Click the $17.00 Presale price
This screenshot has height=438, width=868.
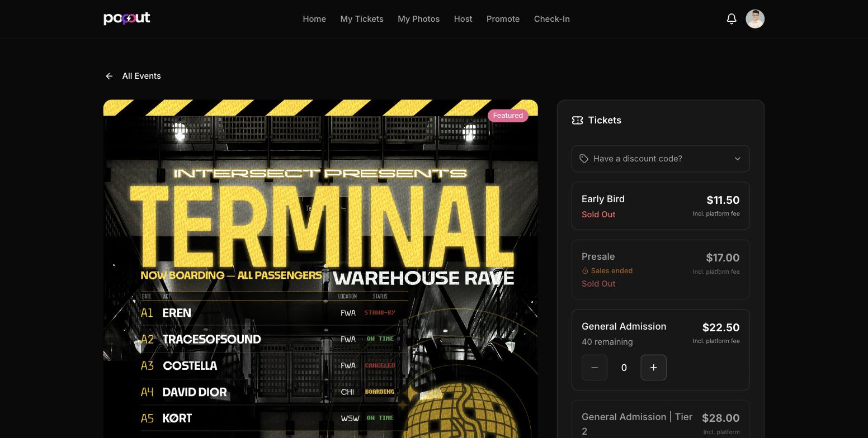pyautogui.click(x=723, y=258)
